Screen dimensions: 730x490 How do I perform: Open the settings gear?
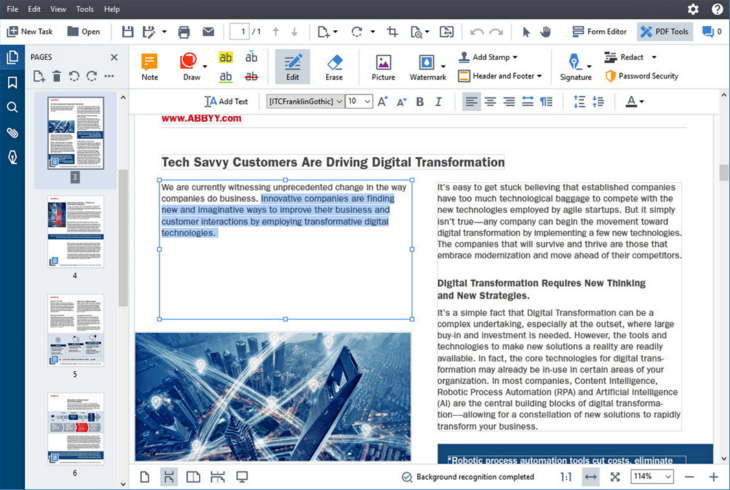[x=693, y=9]
